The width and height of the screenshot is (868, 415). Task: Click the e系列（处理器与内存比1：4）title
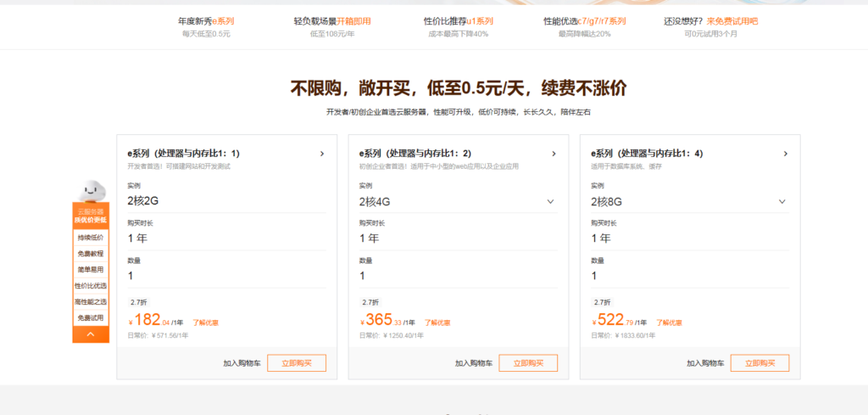(x=647, y=154)
